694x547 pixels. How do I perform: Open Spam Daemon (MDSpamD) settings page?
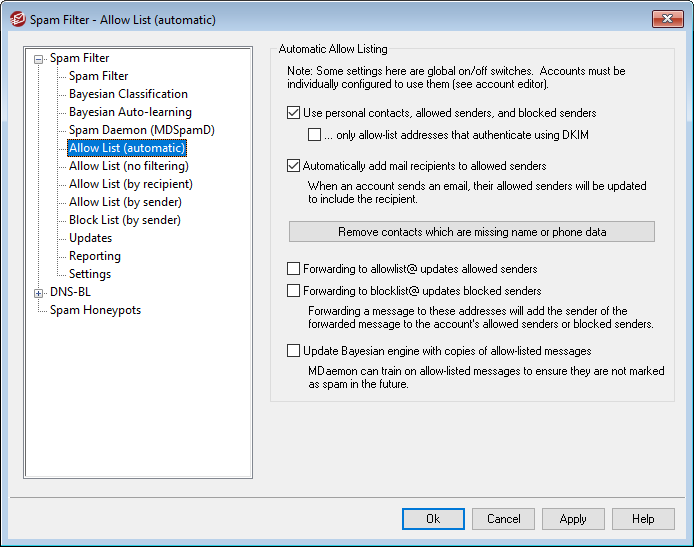(x=141, y=130)
